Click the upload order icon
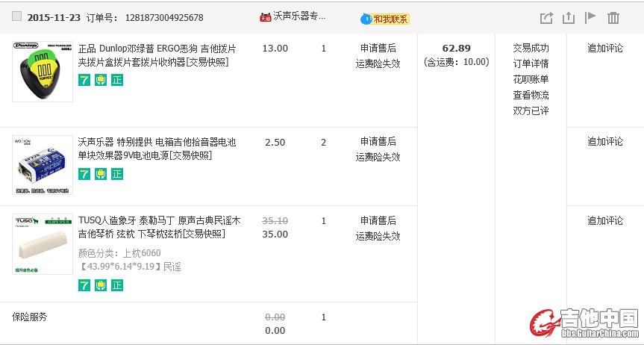Image resolution: width=644 pixels, height=345 pixels. click(569, 18)
